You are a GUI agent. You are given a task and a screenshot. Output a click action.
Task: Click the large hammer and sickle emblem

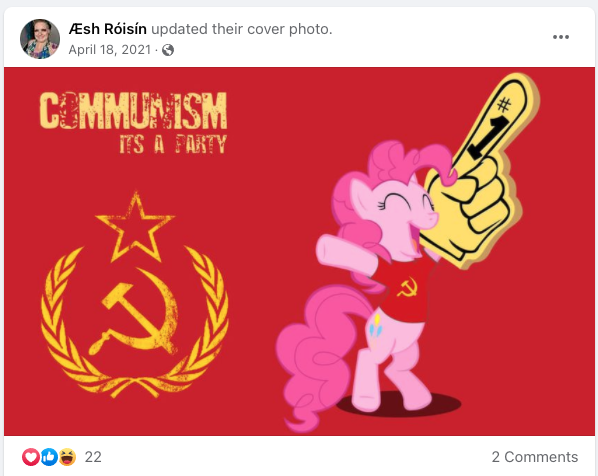point(134,310)
